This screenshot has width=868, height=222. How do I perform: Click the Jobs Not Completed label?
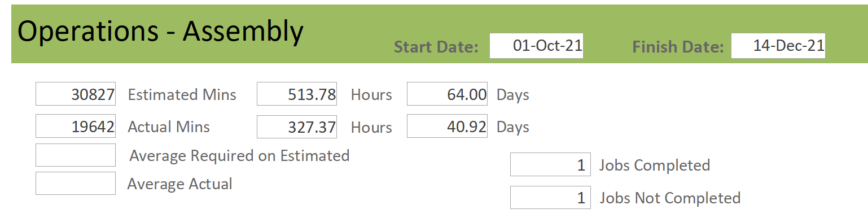point(670,198)
